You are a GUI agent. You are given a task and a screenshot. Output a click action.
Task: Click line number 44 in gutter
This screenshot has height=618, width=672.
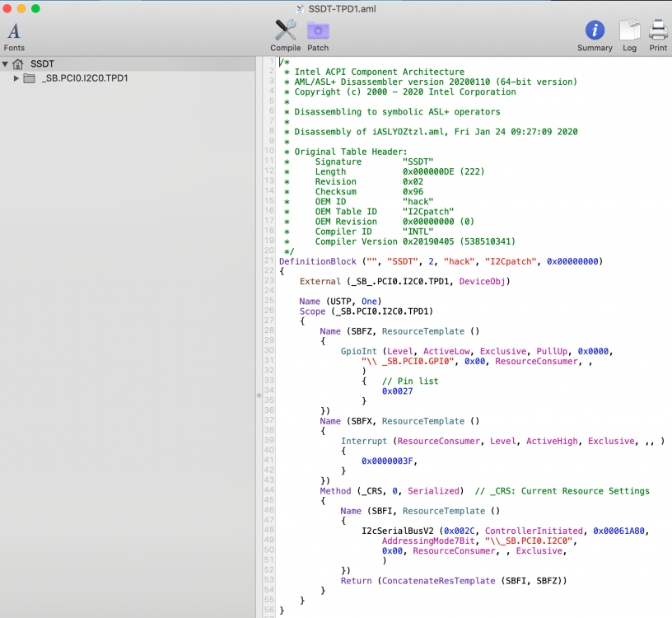tap(268, 489)
